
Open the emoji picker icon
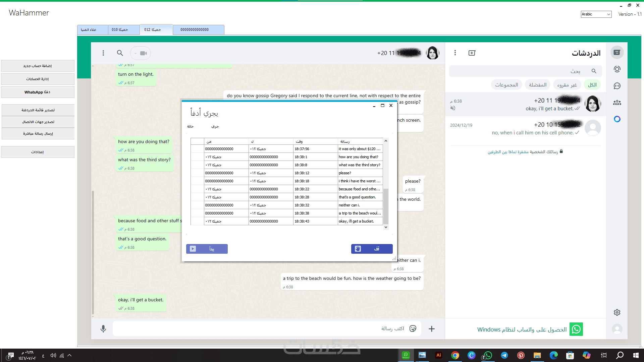pos(413,328)
